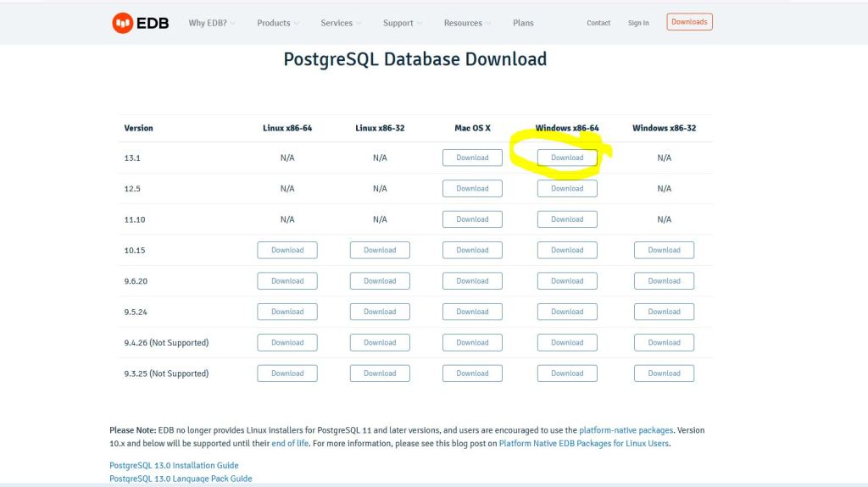The height and width of the screenshot is (487, 868).
Task: Open the Resources navigation menu
Action: pos(468,23)
